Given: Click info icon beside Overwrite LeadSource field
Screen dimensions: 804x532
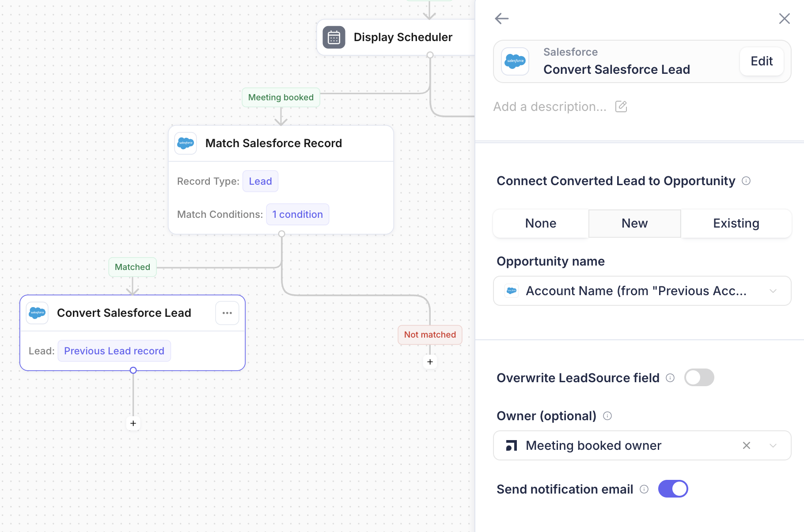Looking at the screenshot, I should [670, 377].
